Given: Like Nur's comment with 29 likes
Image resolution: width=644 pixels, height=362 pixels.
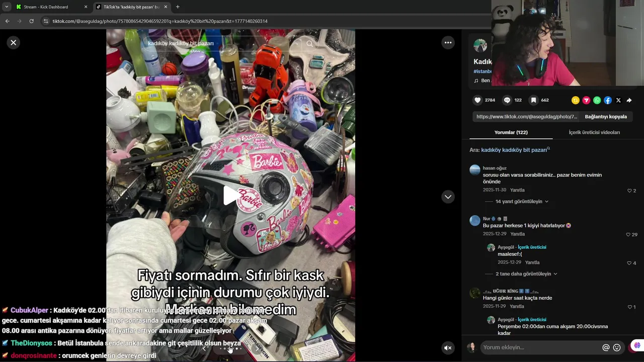Looking at the screenshot, I should 628,235.
